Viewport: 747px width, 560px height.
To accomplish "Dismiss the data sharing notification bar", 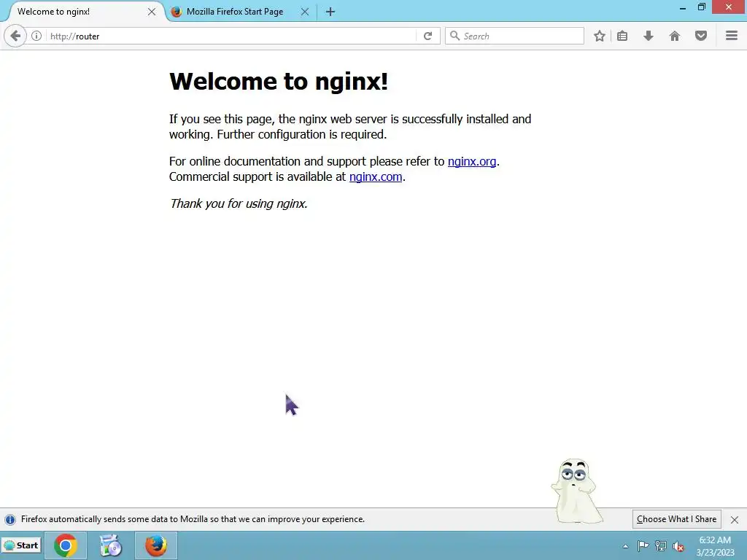I will tap(735, 519).
